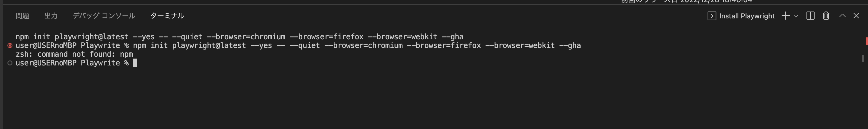Kill the terminal with the trash icon
Image resolution: width=868 pixels, height=129 pixels.
coord(826,16)
